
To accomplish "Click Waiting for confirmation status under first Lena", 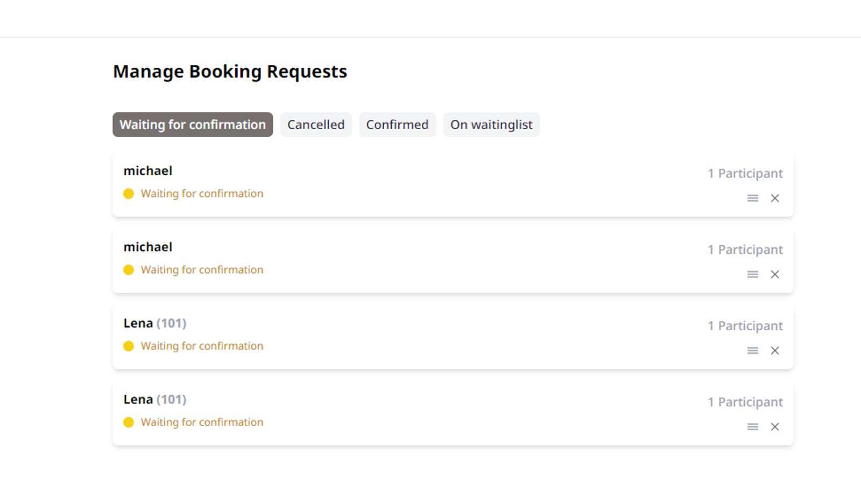I will coord(202,346).
